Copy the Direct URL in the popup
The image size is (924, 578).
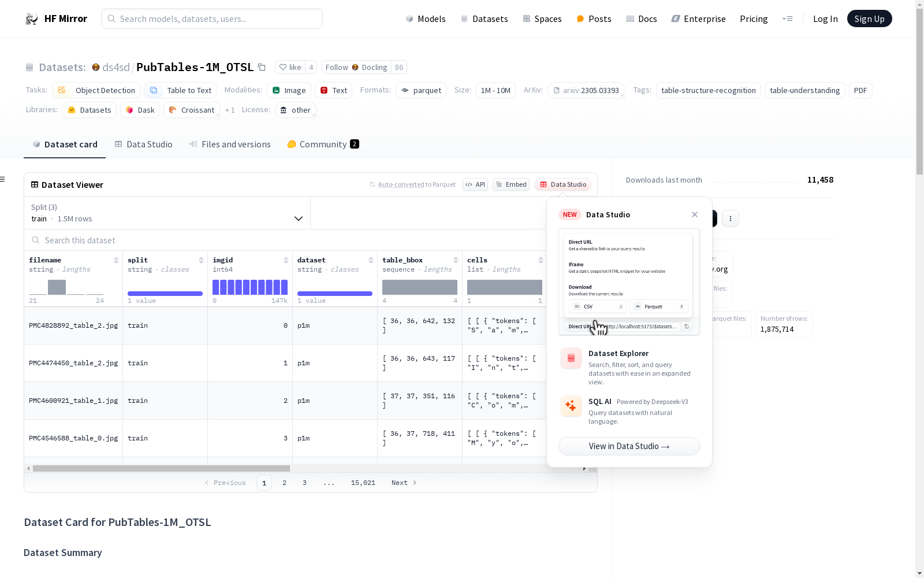687,327
